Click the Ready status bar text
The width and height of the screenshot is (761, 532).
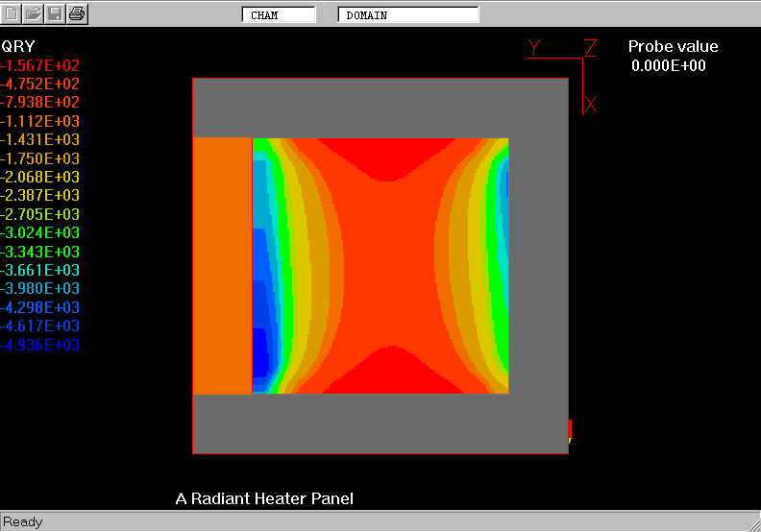tap(23, 522)
